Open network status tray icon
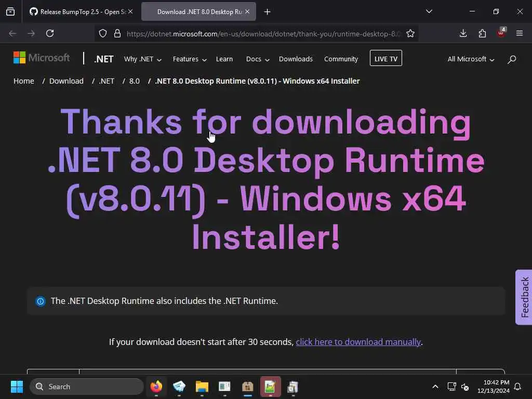532x399 pixels. pyautogui.click(x=451, y=387)
